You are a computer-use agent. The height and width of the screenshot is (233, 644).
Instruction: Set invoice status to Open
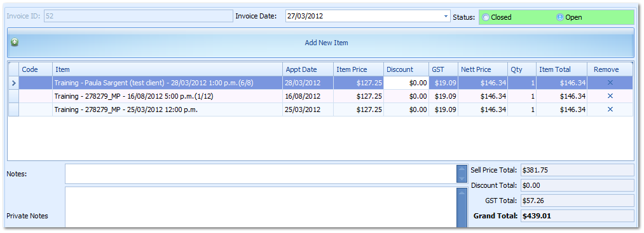(559, 17)
